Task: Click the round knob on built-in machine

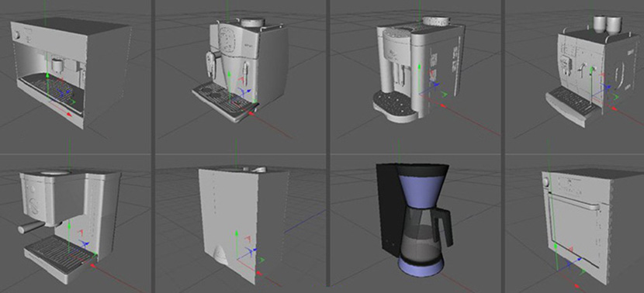Action: click(17, 36)
